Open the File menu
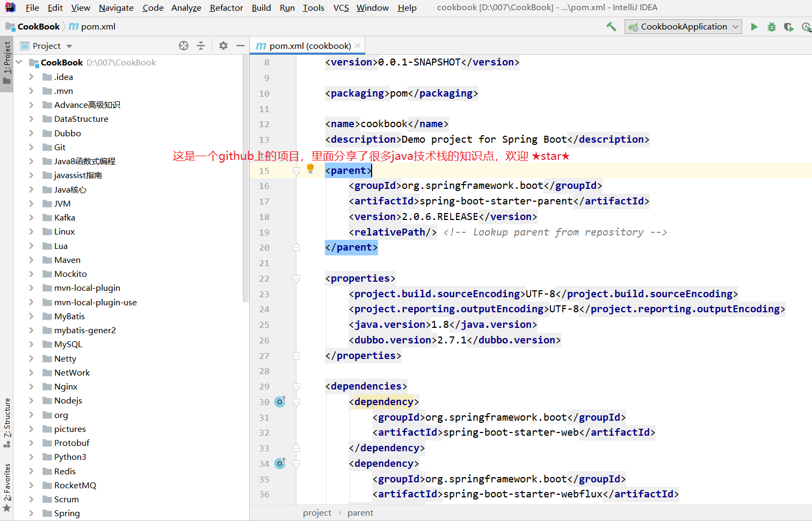This screenshot has height=521, width=812. (x=32, y=8)
